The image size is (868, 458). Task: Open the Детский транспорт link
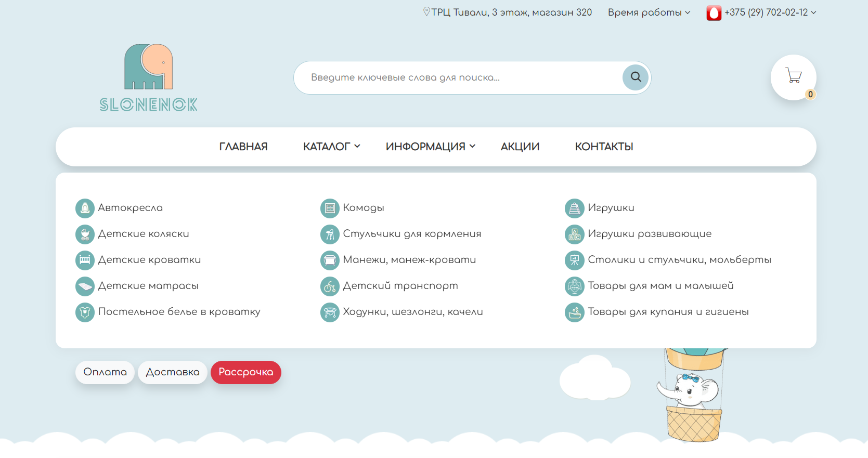(x=400, y=286)
